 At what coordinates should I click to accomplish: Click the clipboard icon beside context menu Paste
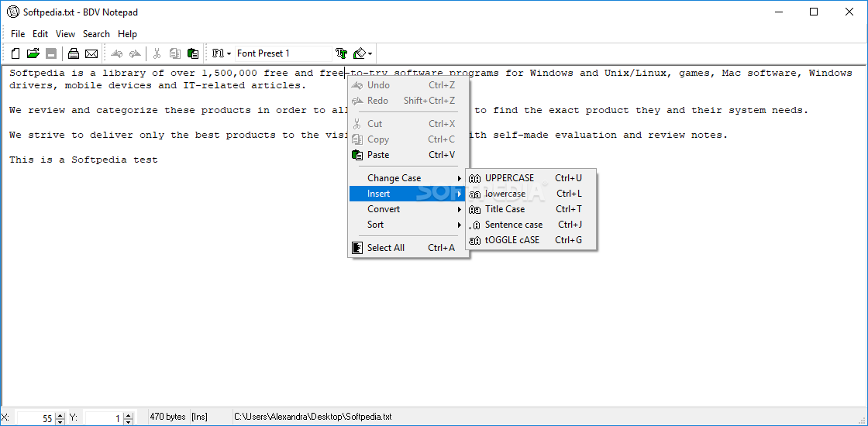click(357, 155)
